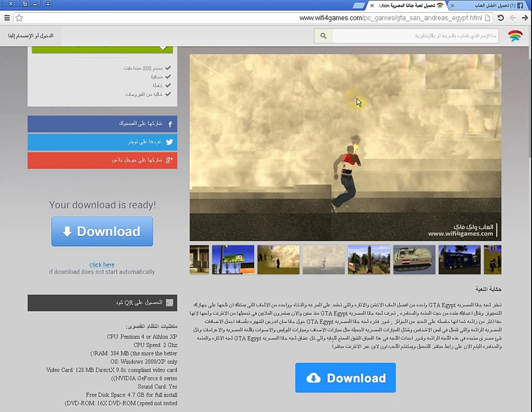Select the tank screenshot thumbnail
Screen dimensions: 532x412
tap(414, 260)
